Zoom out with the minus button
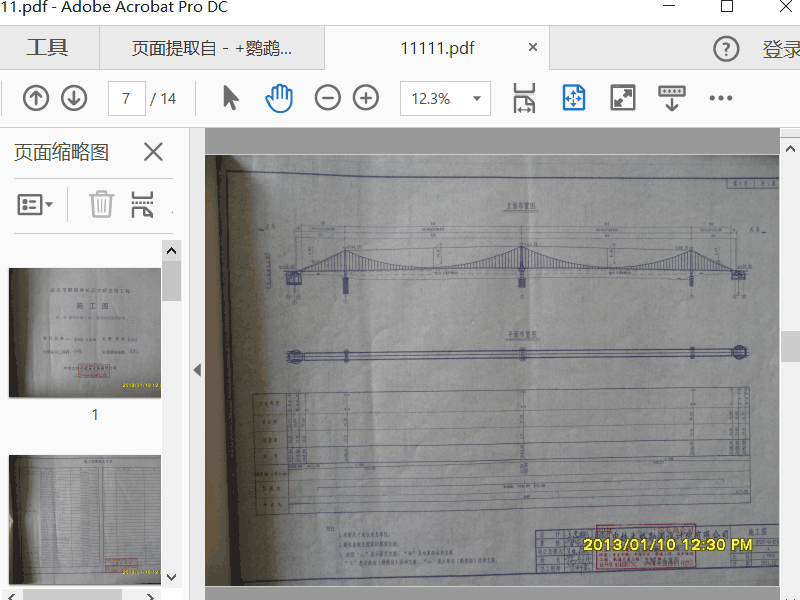Image resolution: width=800 pixels, height=600 pixels. [328, 98]
